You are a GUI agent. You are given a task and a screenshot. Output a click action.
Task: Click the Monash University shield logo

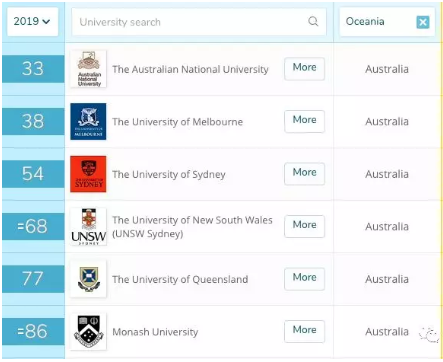coord(88,331)
